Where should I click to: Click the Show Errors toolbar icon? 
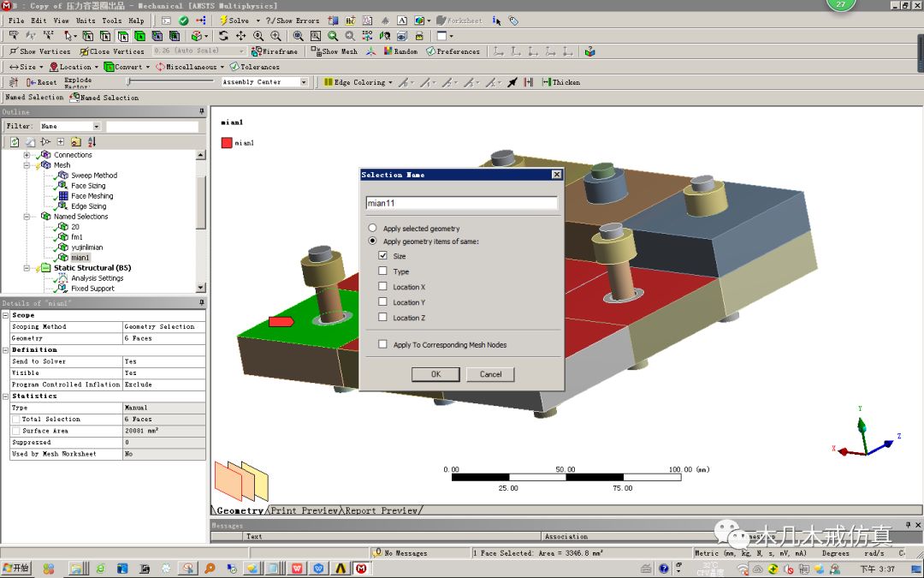point(293,19)
